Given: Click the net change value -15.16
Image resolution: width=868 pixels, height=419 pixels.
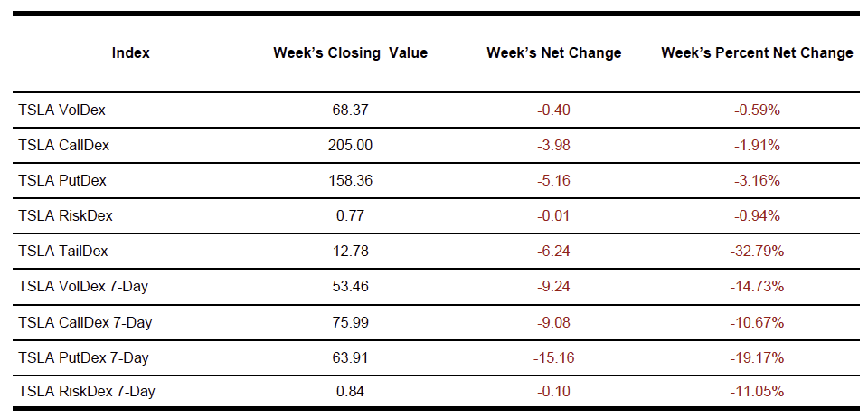Looking at the screenshot, I should tap(553, 357).
